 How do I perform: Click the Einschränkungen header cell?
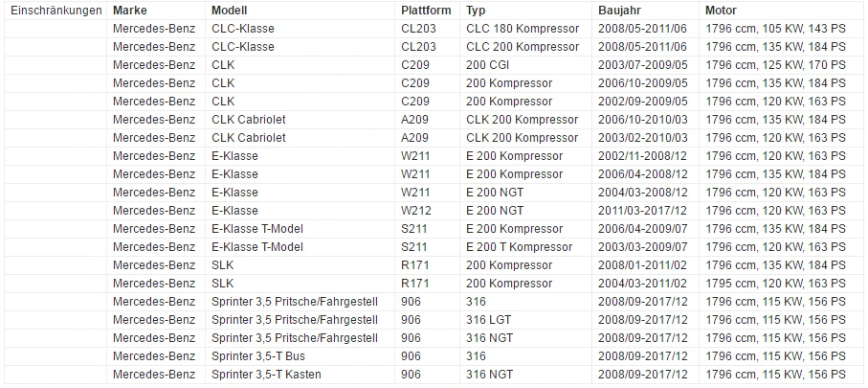(56, 11)
